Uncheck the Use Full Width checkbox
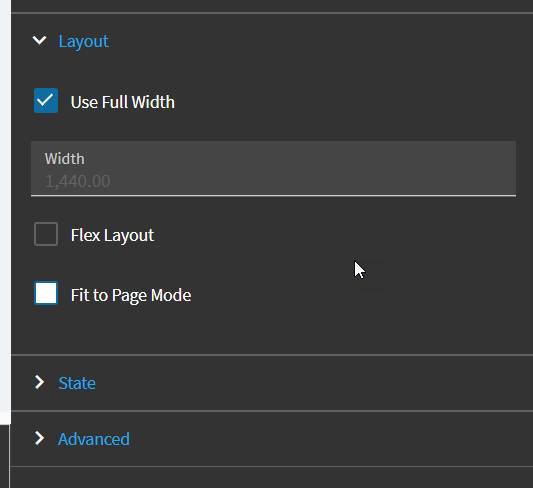This screenshot has width=533, height=488. (46, 101)
